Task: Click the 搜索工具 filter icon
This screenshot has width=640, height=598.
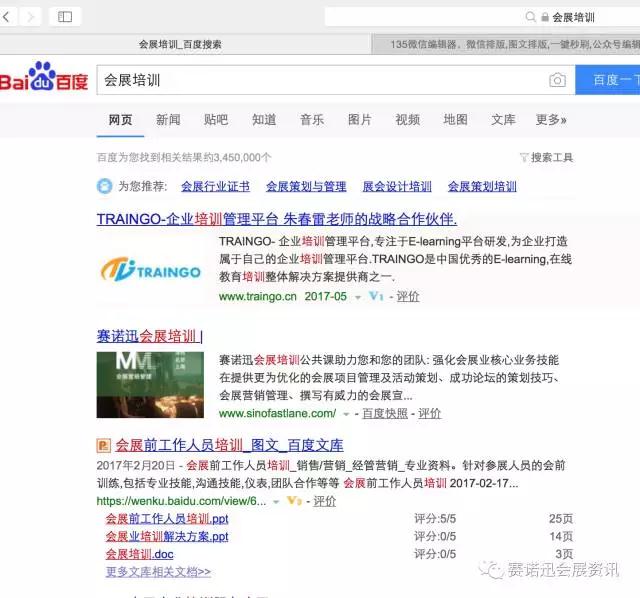Action: coord(524,157)
